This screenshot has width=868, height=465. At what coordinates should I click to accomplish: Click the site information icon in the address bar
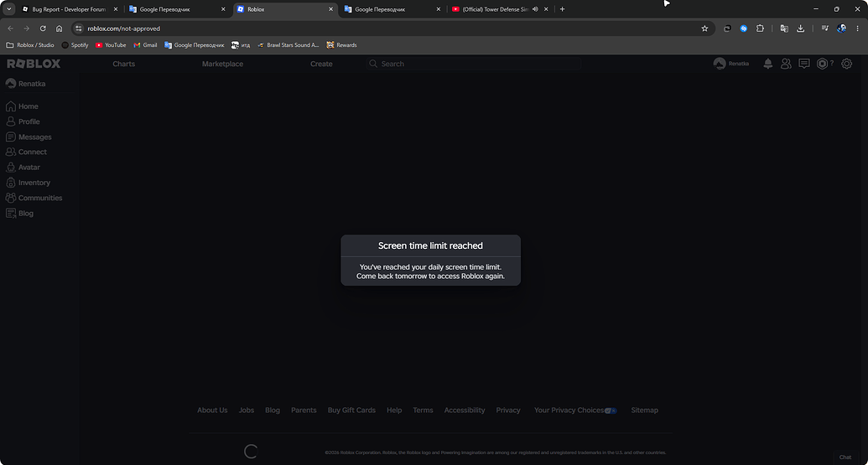(x=79, y=28)
